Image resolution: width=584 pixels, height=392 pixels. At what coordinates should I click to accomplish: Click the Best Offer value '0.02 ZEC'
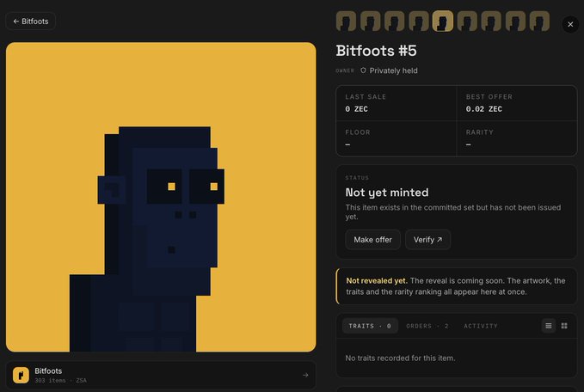click(484, 109)
